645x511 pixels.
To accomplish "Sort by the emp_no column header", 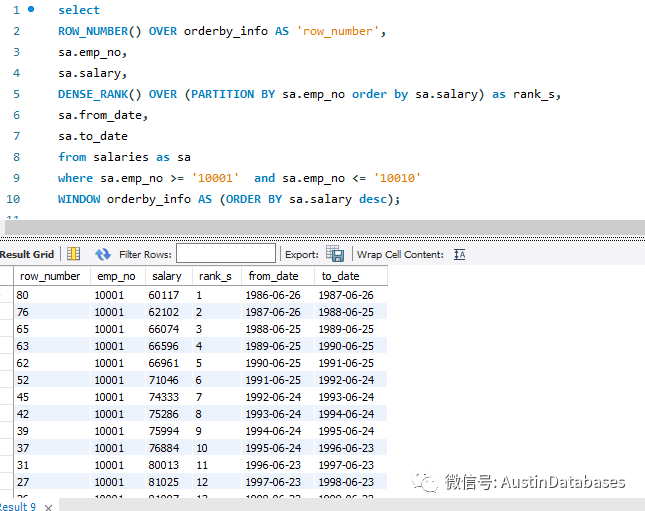I will click(113, 276).
